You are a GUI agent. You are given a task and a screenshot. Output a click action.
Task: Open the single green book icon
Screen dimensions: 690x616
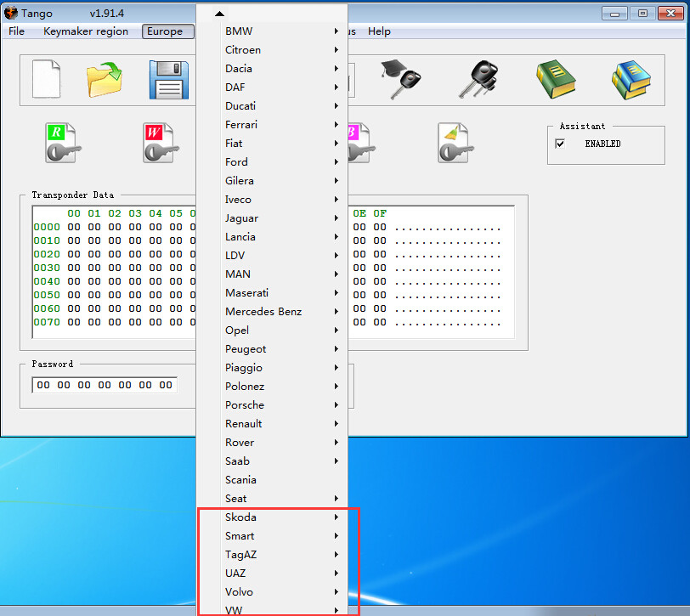[556, 80]
